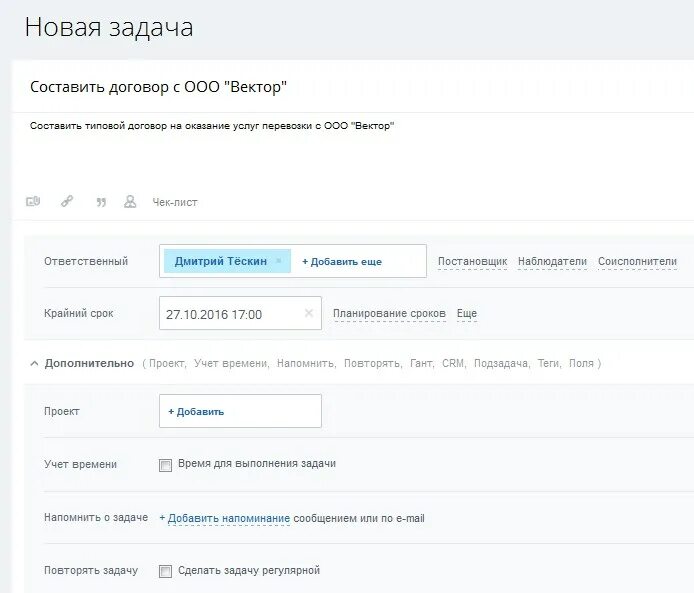Remove Дмитрий Тёскин from responsible field

pyautogui.click(x=279, y=261)
